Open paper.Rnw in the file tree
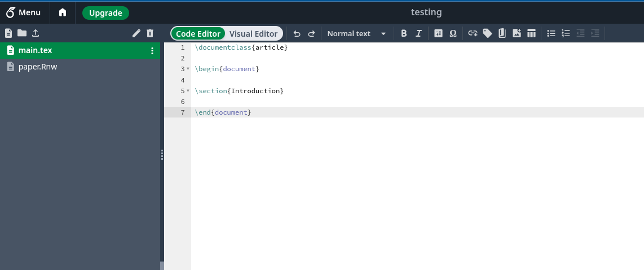This screenshot has width=644, height=270. [x=38, y=67]
